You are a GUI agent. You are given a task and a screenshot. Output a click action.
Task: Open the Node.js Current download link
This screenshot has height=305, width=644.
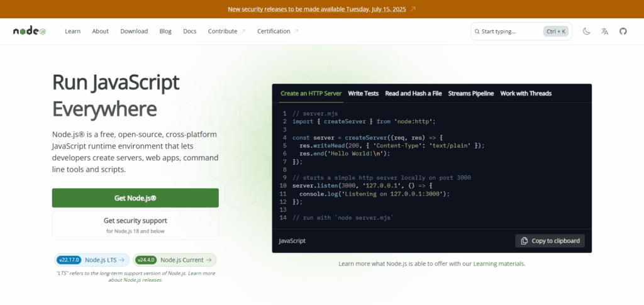click(x=175, y=260)
